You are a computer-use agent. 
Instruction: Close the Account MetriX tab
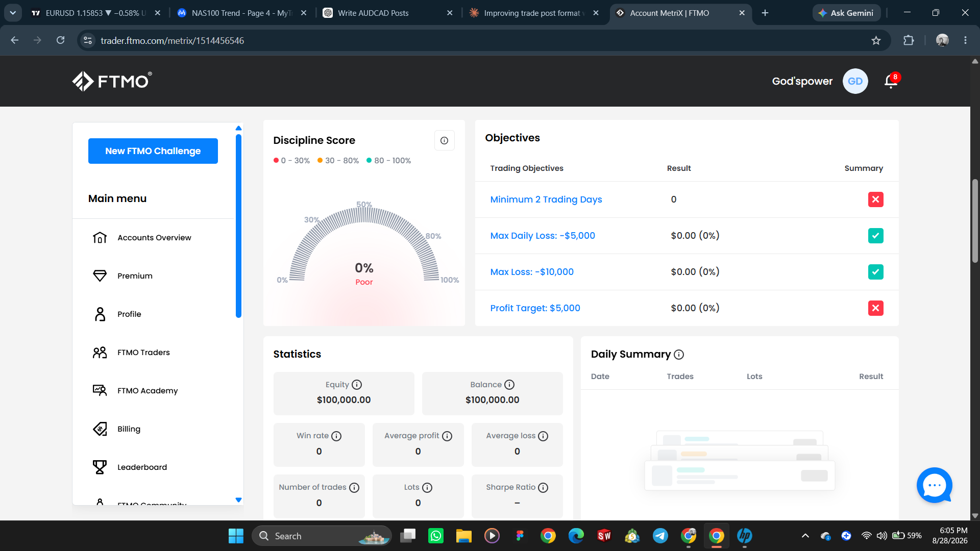742,13
